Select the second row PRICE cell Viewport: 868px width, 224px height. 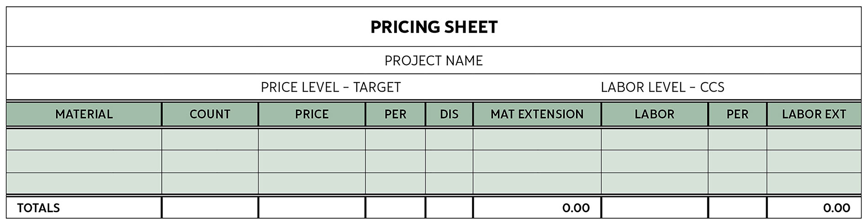click(312, 161)
